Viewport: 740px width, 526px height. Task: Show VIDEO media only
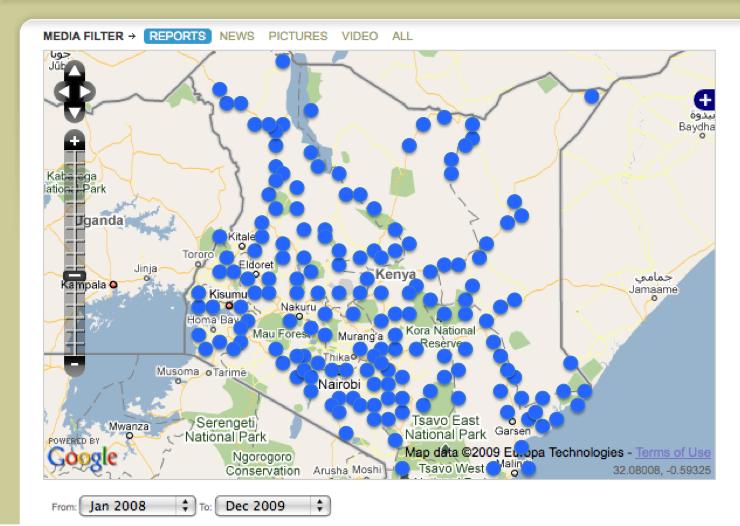[360, 36]
